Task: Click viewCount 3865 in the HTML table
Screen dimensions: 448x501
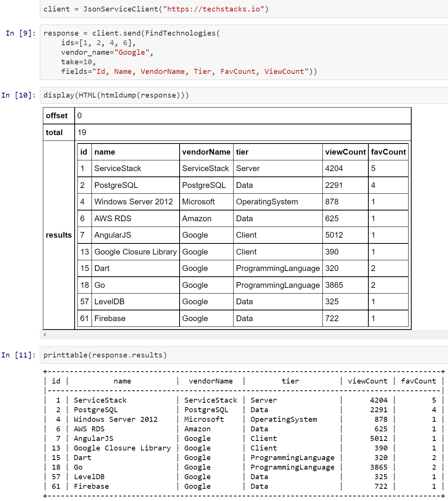Action: point(334,285)
